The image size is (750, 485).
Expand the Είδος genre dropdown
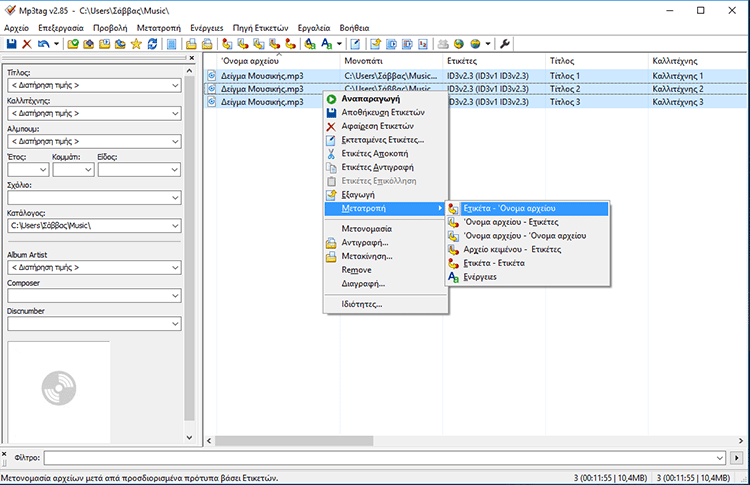pyautogui.click(x=175, y=169)
